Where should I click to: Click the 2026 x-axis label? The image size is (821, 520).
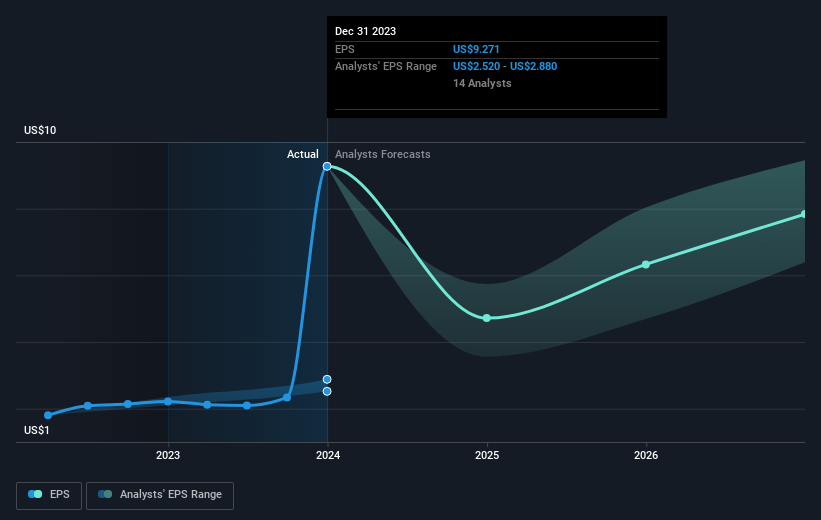tap(646, 455)
